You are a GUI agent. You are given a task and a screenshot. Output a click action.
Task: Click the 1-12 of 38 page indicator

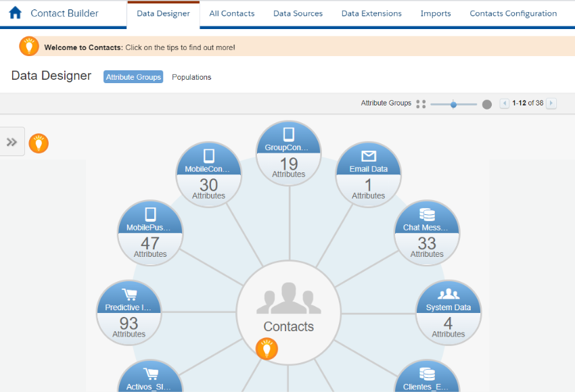click(528, 103)
